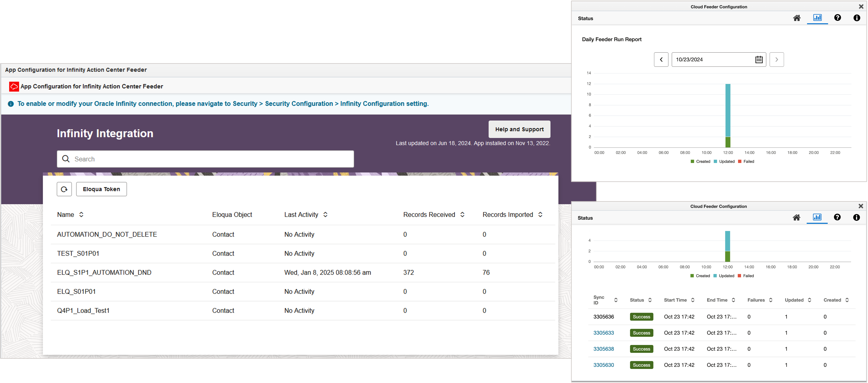Select ELQ_S1P1_AUTOMATION_DND row name
Screen dimensions: 868x383
(x=104, y=273)
